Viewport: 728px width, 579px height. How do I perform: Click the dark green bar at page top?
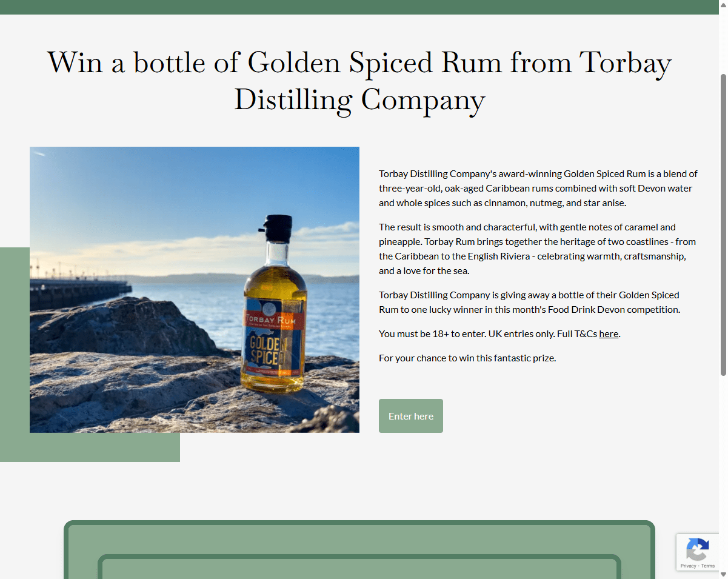coord(359,7)
